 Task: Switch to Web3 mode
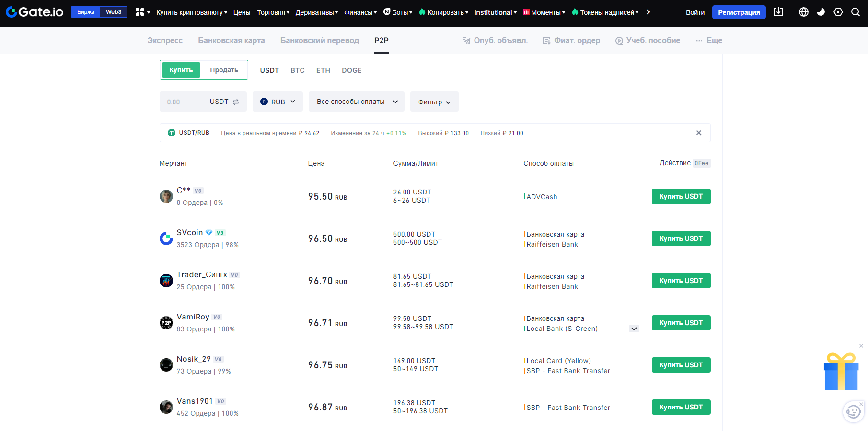114,12
